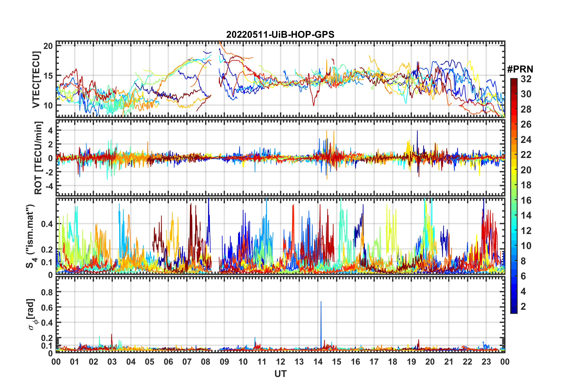
Task: Click the PRN rainbow colorbar
Action: pos(514,196)
